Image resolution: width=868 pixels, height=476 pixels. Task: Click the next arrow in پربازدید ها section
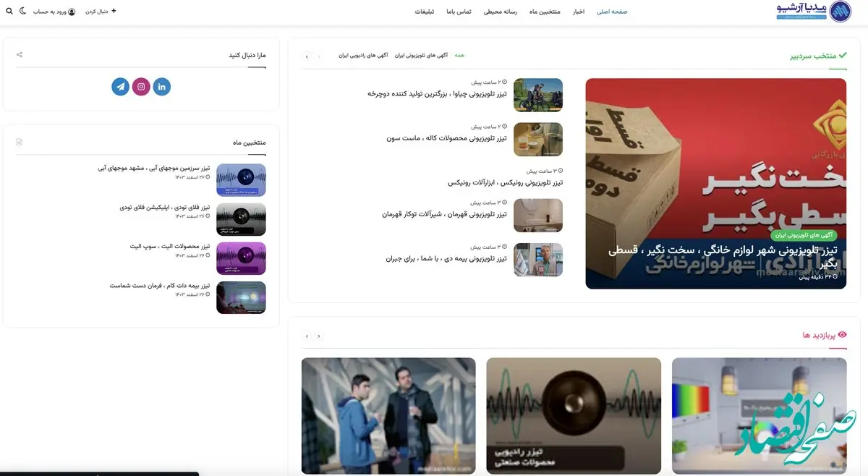tap(318, 336)
